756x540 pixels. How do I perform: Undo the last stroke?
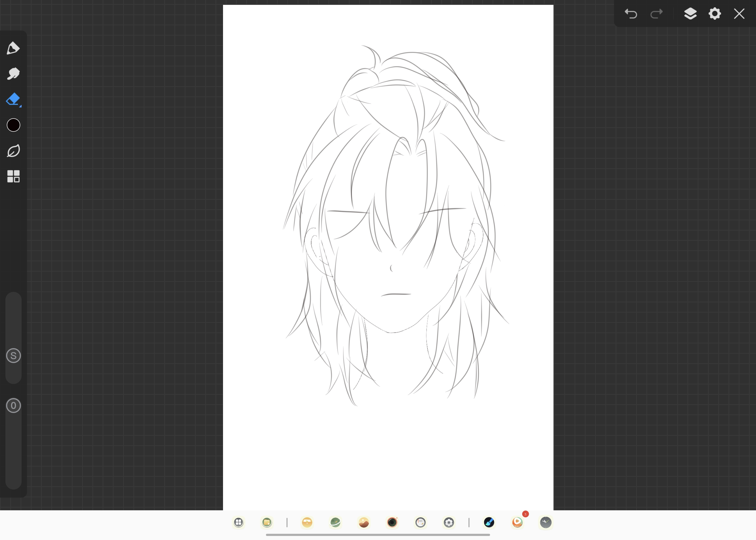click(631, 13)
